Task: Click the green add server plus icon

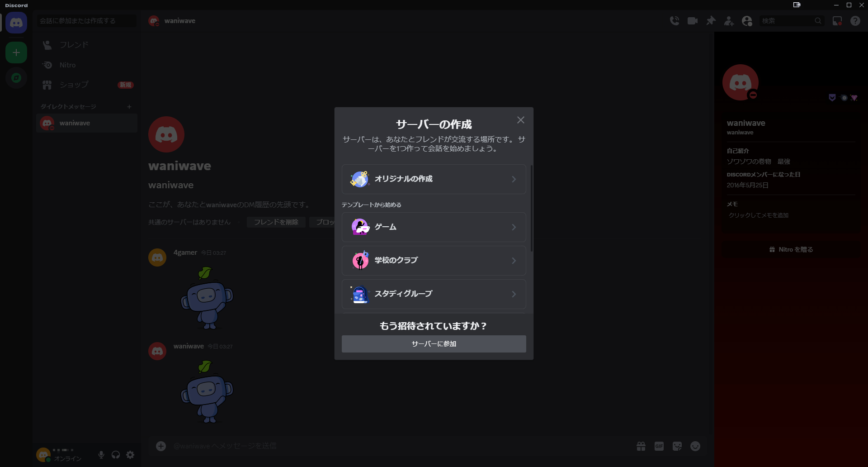Action: point(16,52)
